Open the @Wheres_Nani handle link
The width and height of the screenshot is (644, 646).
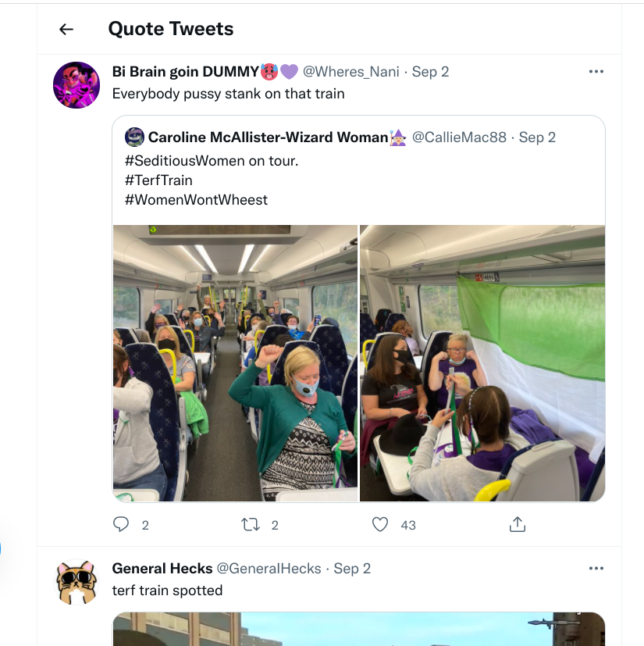click(x=350, y=72)
